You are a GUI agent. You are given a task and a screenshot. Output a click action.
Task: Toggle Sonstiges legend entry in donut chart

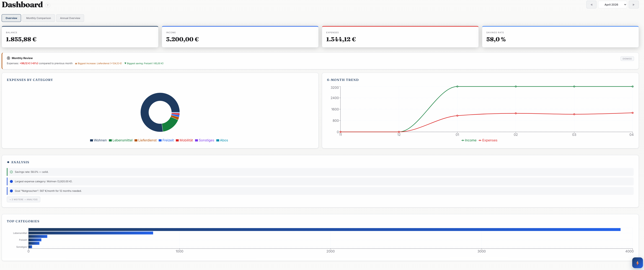[205, 140]
